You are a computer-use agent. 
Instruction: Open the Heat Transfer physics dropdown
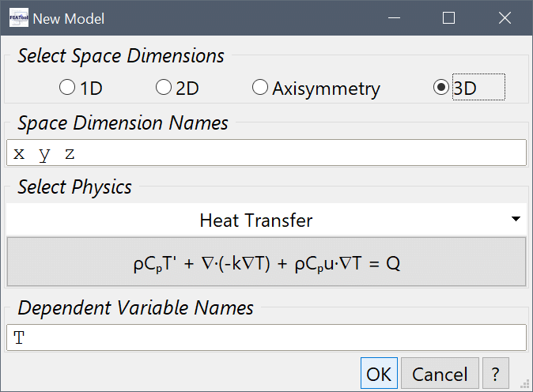click(x=256, y=220)
